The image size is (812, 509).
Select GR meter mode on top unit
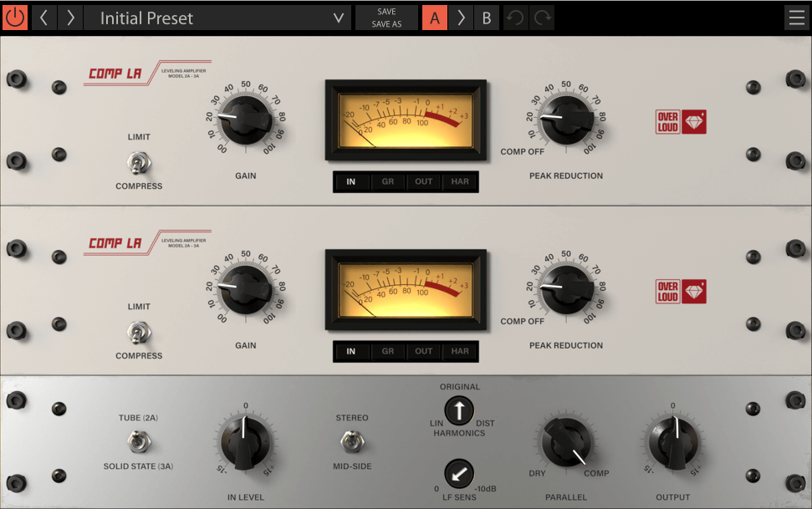coord(388,181)
